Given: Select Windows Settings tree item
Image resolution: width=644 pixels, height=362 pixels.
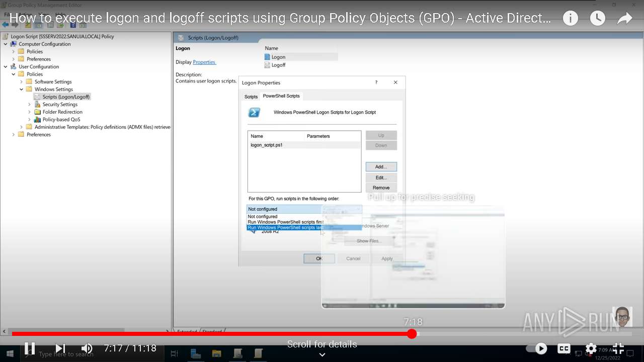Looking at the screenshot, I should tap(54, 89).
